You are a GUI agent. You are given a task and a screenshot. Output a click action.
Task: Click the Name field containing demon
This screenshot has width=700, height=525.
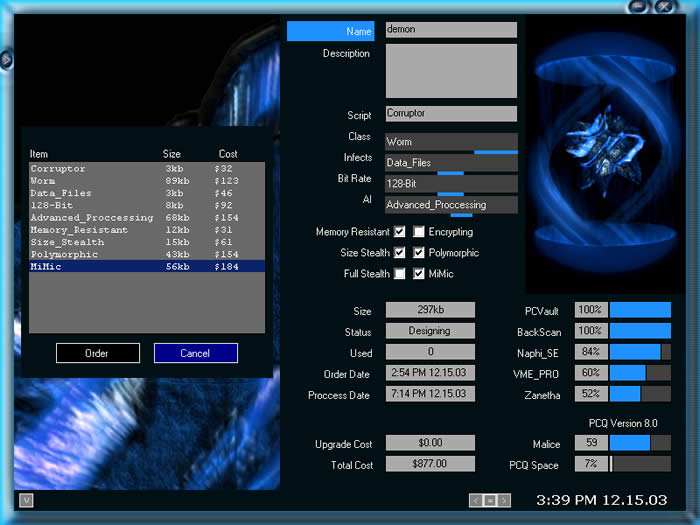(x=451, y=30)
